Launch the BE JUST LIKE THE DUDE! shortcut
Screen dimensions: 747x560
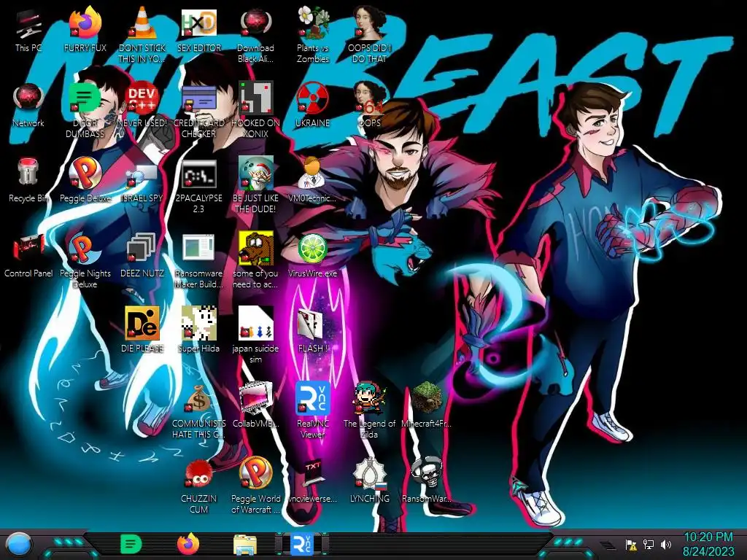coord(256,186)
